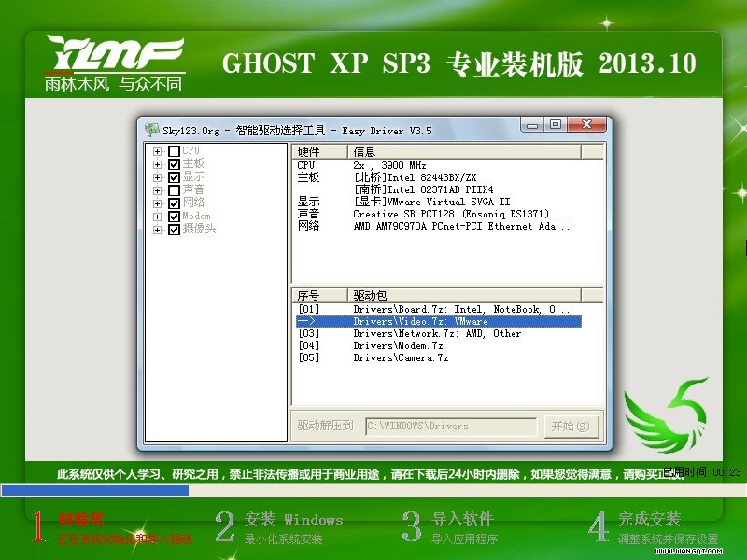The width and height of the screenshot is (747, 560).
Task: Click the Easy Driver app icon in title bar
Action: 151,130
